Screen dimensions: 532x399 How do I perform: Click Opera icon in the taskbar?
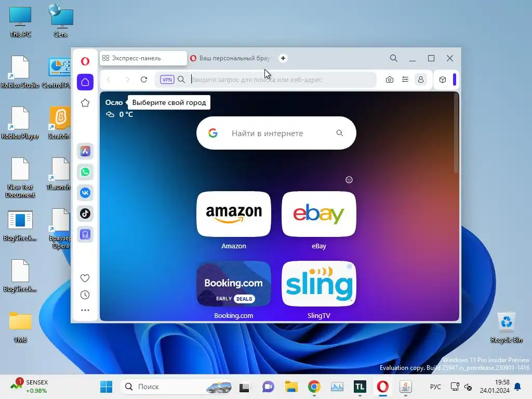pyautogui.click(x=383, y=387)
